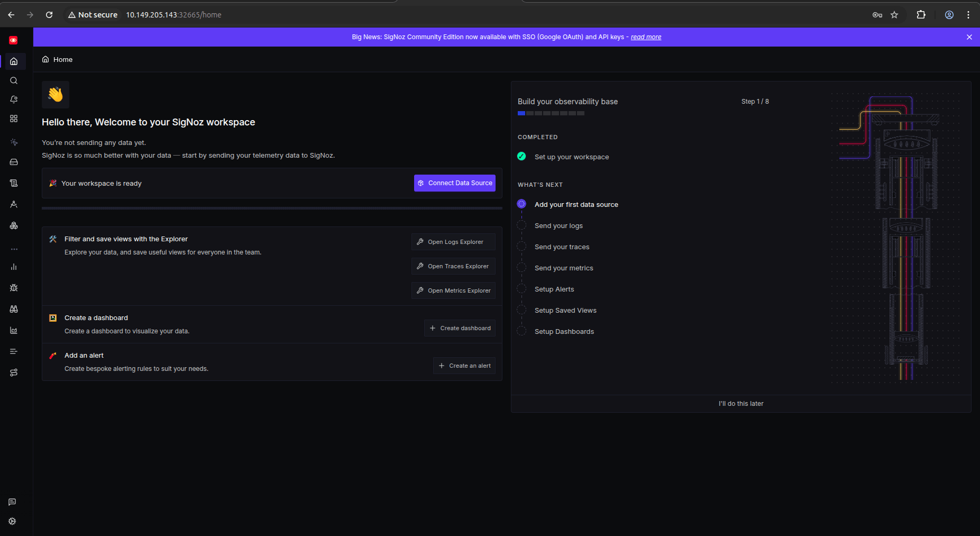980x536 pixels.
Task: Click 'Build your observability base' title
Action: tap(567, 102)
